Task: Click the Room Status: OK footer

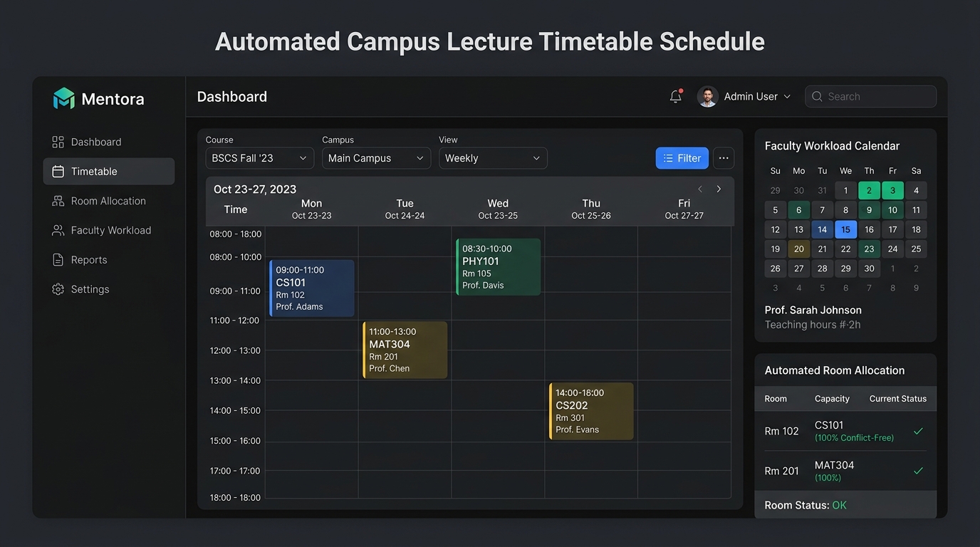Action: point(845,505)
